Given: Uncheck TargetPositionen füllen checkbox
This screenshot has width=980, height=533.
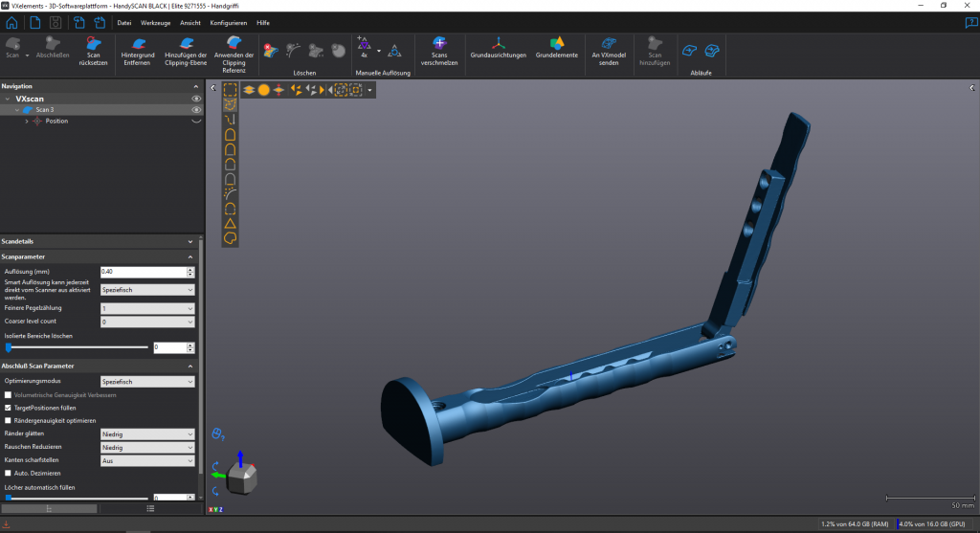Looking at the screenshot, I should point(9,408).
